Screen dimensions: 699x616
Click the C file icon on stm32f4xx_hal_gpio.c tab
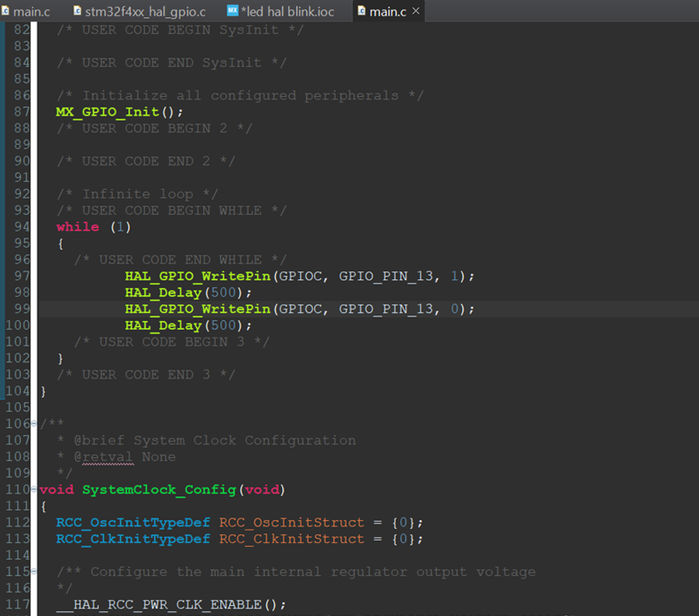tap(77, 11)
